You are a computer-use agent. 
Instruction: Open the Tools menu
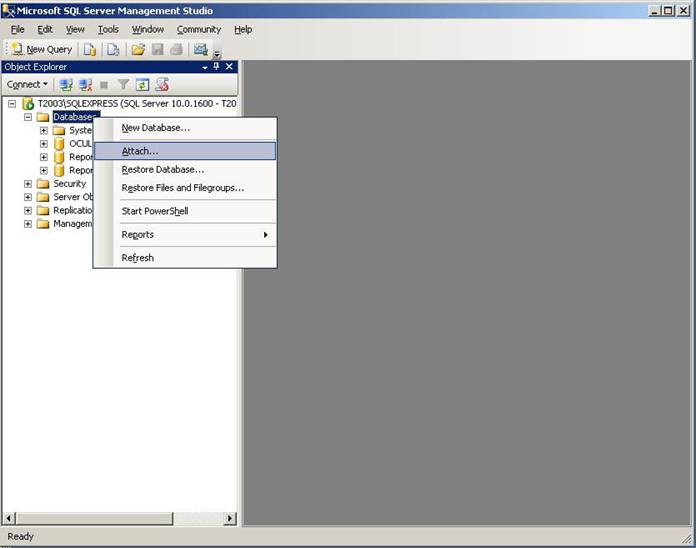point(108,29)
